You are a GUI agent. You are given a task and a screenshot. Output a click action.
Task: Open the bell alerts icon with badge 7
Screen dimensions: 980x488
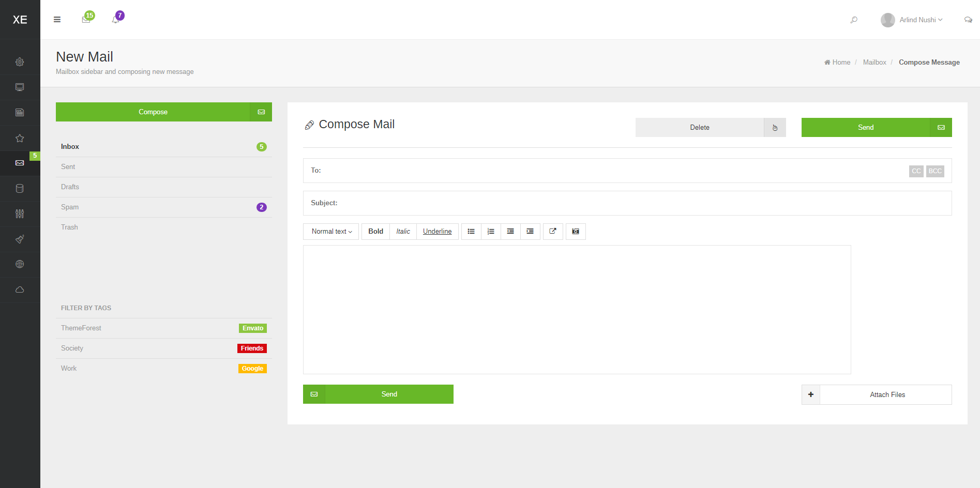[x=116, y=19]
